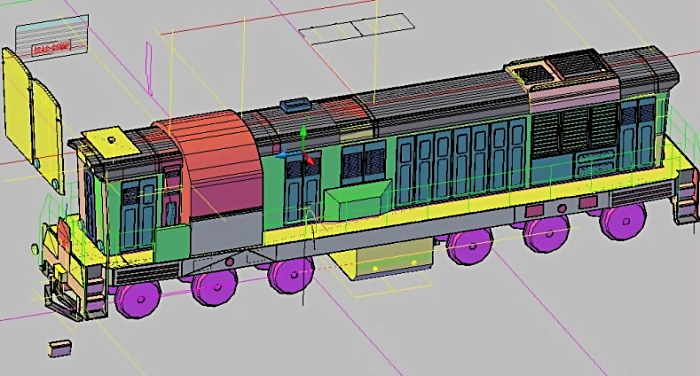This screenshot has height=376, width=700.
Task: Select the green battery box below the windows
Action: point(358,201)
